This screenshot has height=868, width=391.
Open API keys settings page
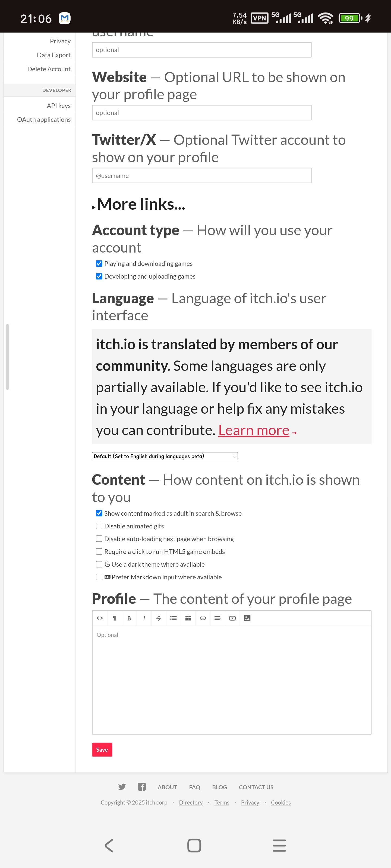tap(59, 106)
